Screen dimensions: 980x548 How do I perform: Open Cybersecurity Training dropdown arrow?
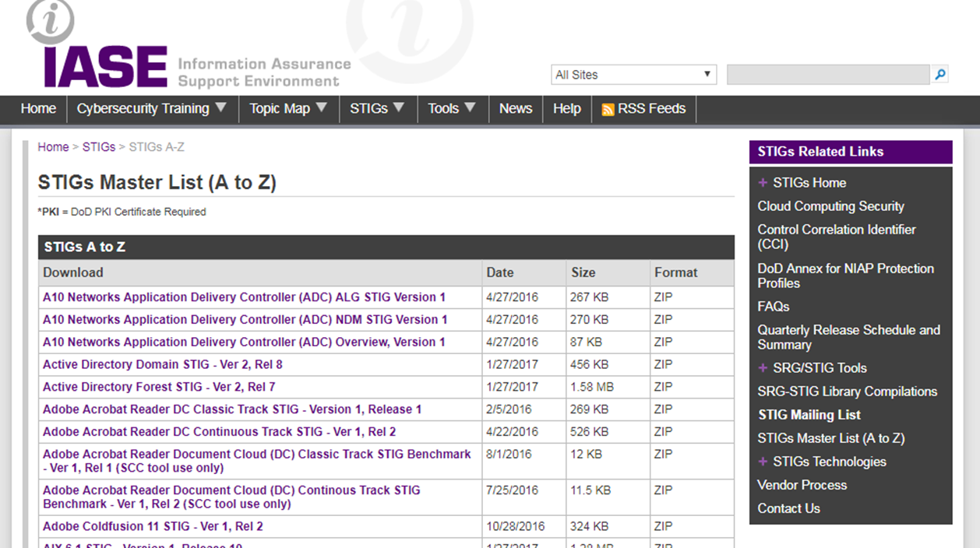(220, 107)
